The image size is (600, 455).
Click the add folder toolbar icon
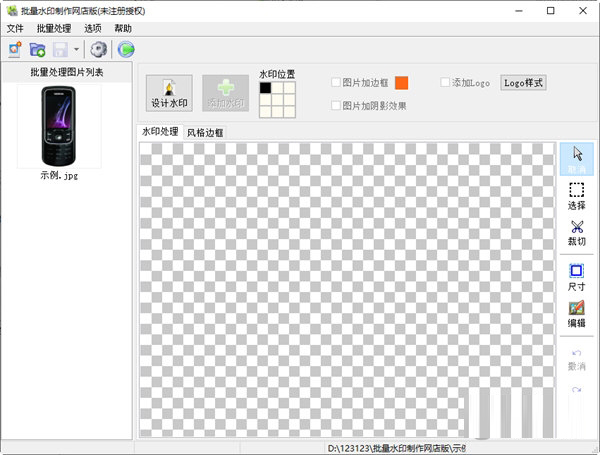pyautogui.click(x=38, y=49)
